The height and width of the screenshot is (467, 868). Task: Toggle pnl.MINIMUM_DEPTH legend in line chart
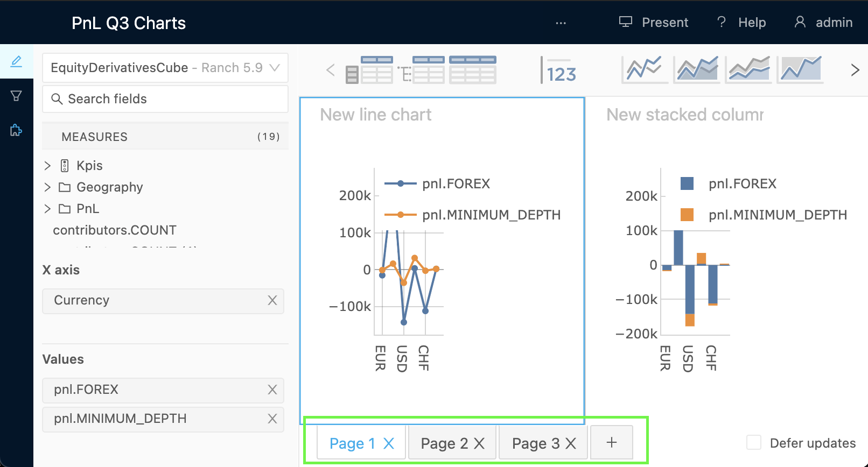pyautogui.click(x=472, y=215)
